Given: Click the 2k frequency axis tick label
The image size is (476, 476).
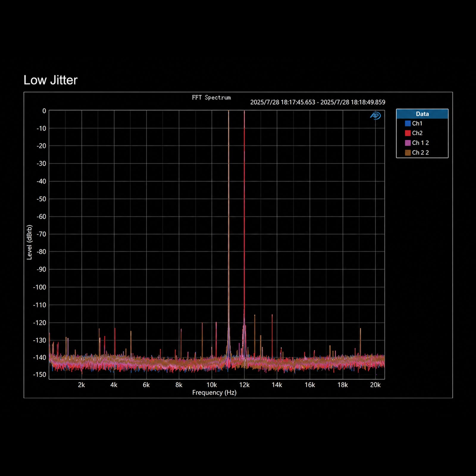Looking at the screenshot, I should pos(81,385).
